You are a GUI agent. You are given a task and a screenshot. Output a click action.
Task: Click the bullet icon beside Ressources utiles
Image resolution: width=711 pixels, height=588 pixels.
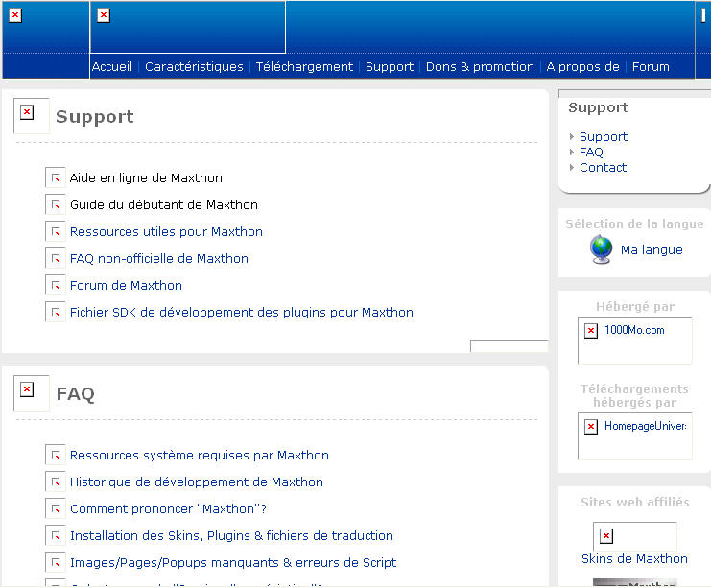pos(56,231)
